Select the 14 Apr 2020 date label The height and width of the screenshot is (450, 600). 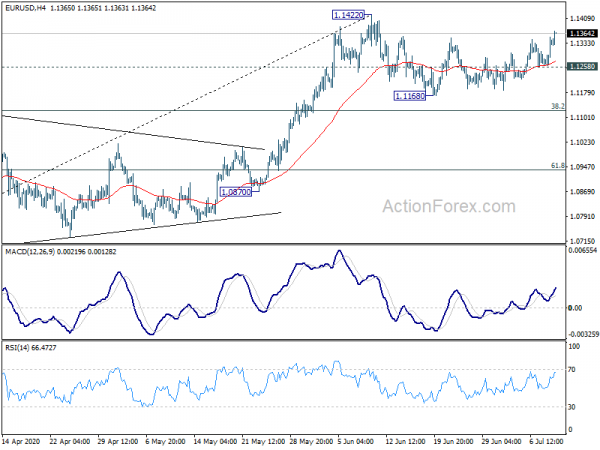pos(23,441)
